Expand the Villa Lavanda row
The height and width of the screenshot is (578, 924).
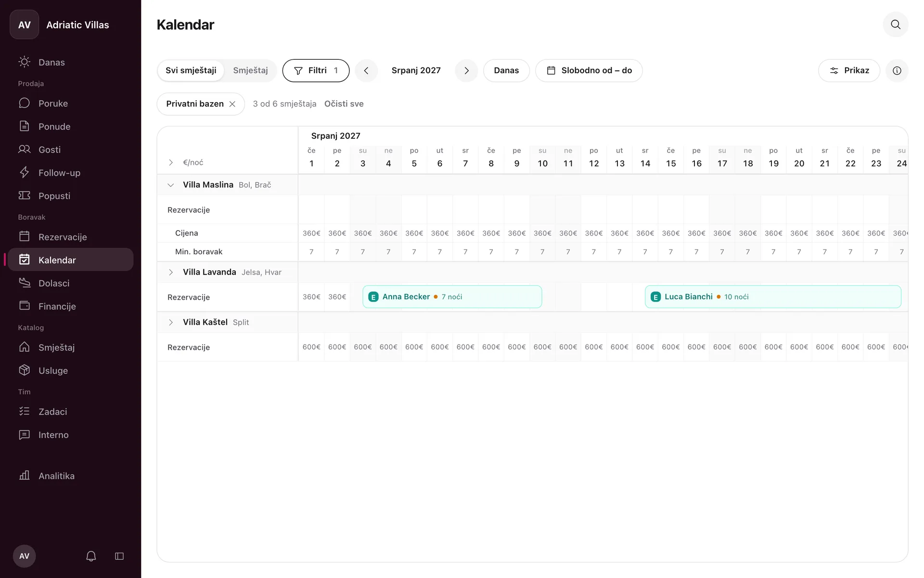[x=171, y=273]
